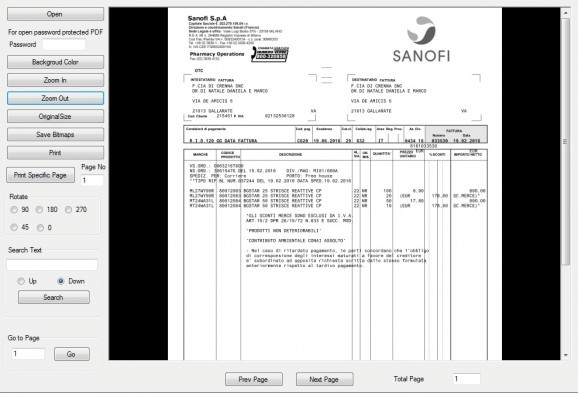This screenshot has height=393, width=578.
Task: Click 'Pharmacy Operations' text in document
Action: 217,54
